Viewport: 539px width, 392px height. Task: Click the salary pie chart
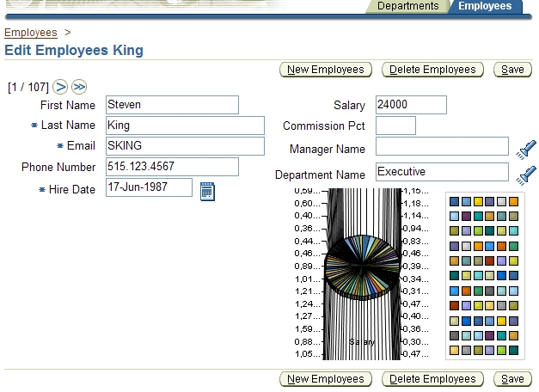pyautogui.click(x=362, y=267)
